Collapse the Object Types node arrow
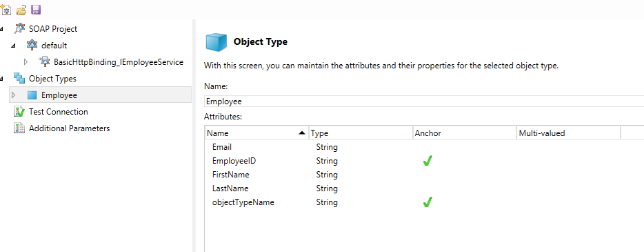The height and width of the screenshot is (252, 644). (1, 79)
